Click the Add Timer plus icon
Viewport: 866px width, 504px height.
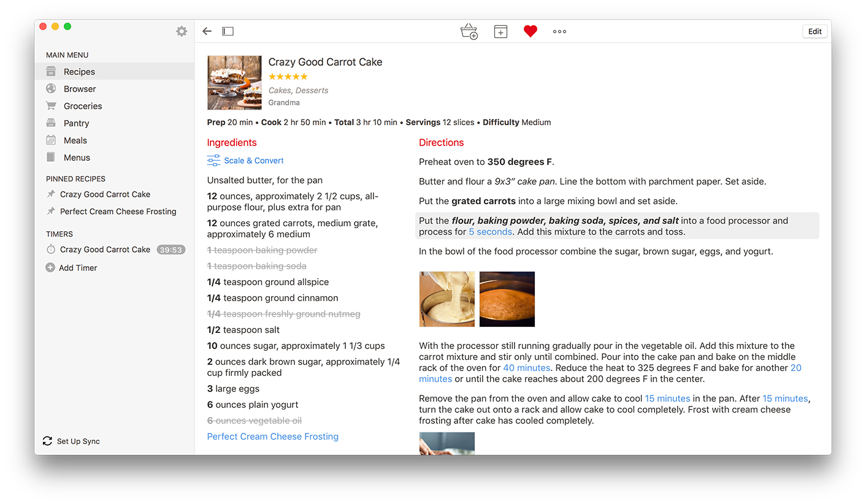point(50,268)
